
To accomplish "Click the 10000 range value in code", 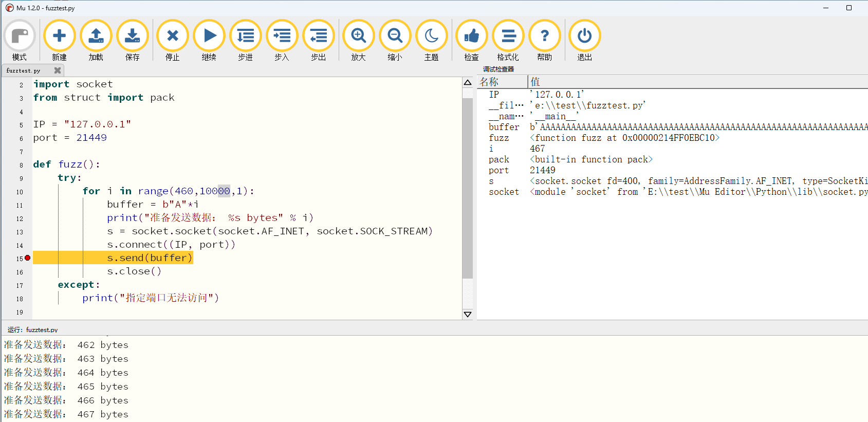I will pyautogui.click(x=215, y=191).
